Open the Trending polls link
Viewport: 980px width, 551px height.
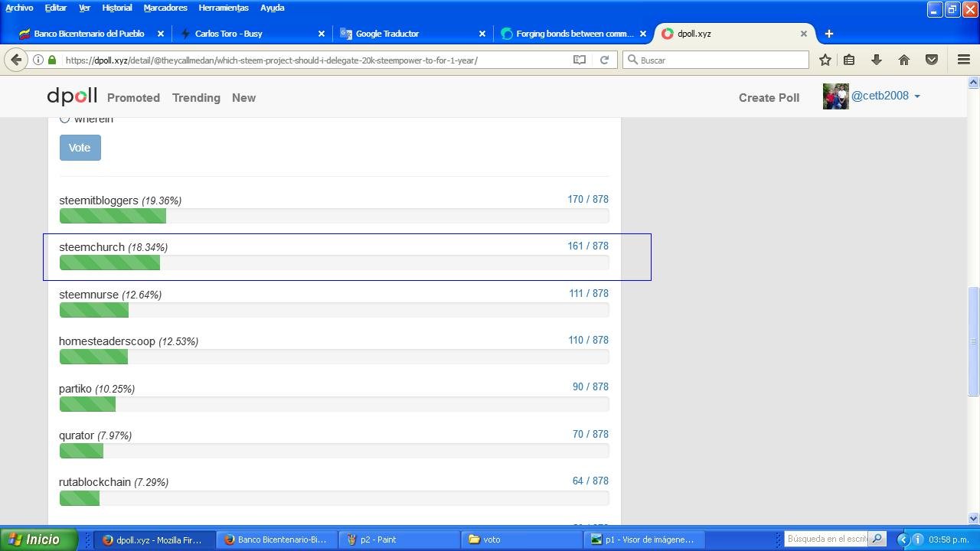click(196, 98)
